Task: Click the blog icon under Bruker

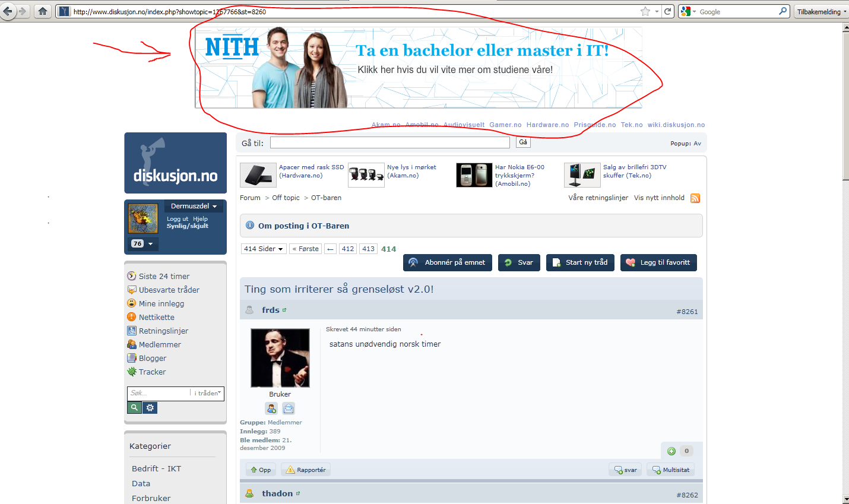Action: click(x=288, y=408)
